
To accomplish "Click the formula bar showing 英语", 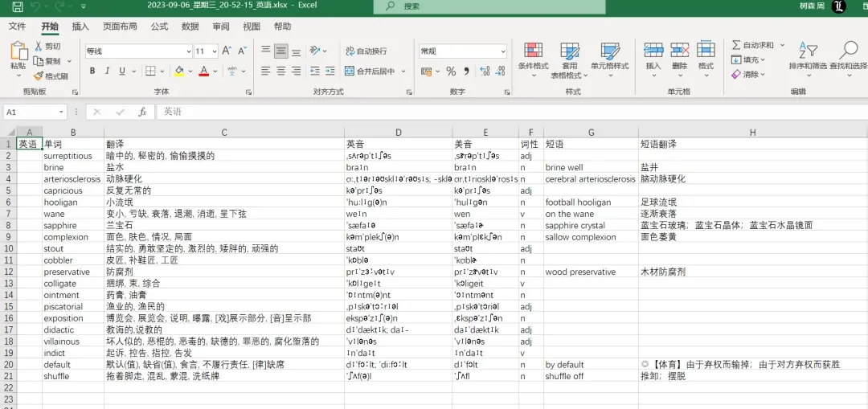I will 512,112.
